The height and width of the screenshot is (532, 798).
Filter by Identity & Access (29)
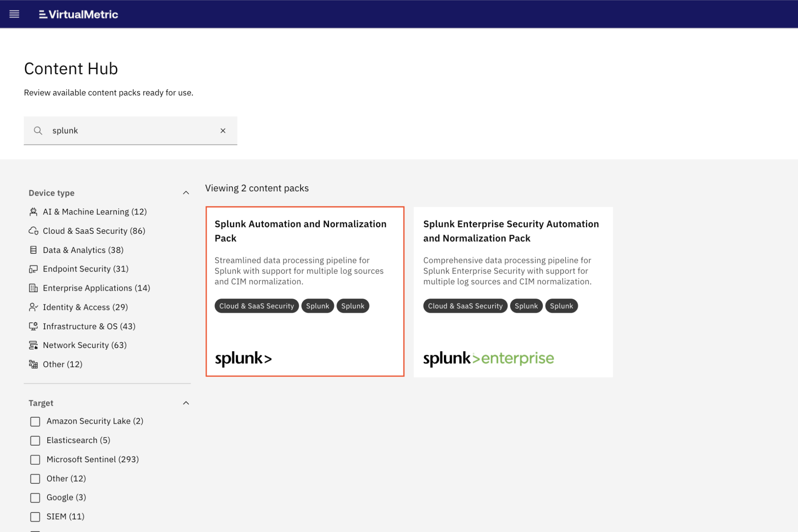tap(85, 307)
